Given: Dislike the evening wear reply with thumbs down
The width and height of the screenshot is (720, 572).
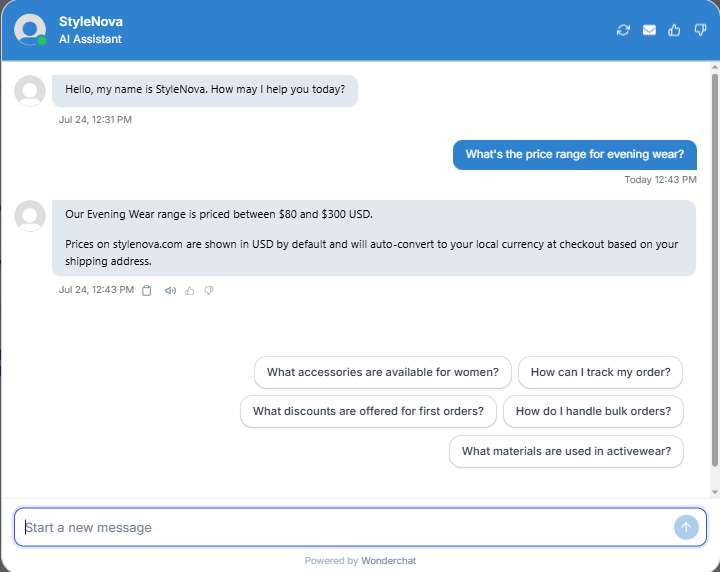Looking at the screenshot, I should pos(209,291).
